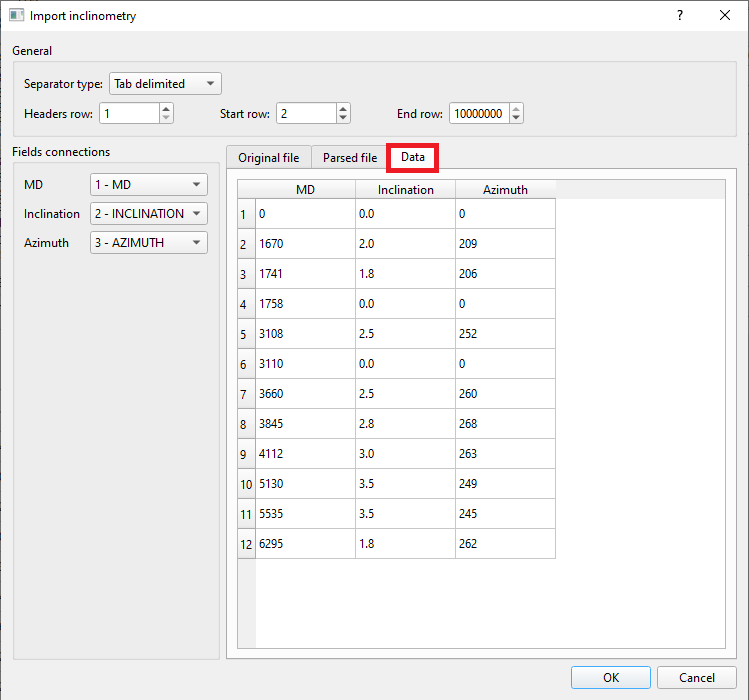Select the Azimuth cell with value 262

pos(505,544)
